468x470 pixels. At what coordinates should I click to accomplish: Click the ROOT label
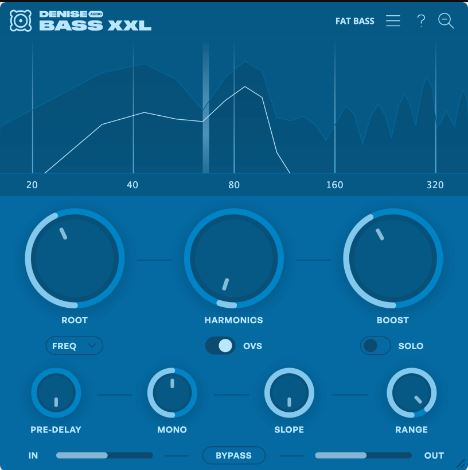point(74,320)
